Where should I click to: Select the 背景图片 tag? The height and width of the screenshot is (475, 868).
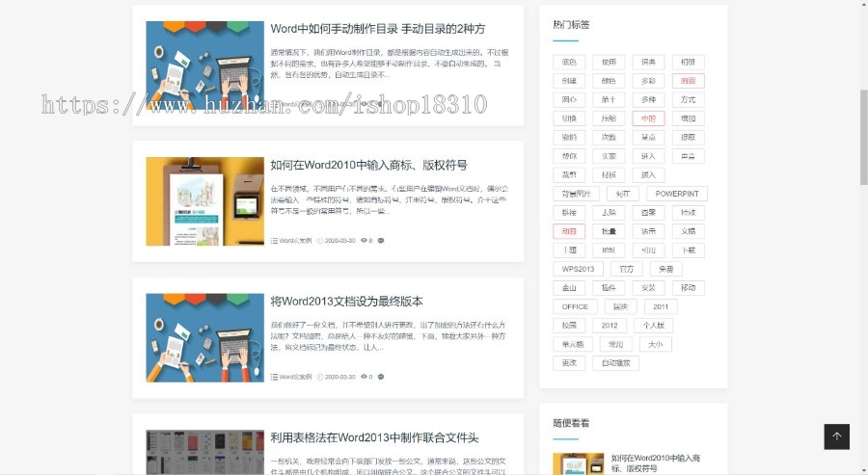click(577, 194)
